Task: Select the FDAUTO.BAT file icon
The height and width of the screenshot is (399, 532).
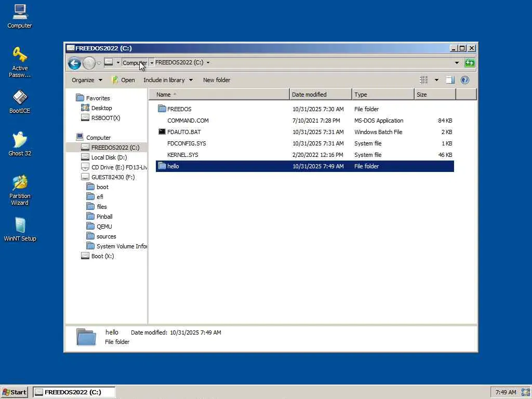Action: point(162,131)
